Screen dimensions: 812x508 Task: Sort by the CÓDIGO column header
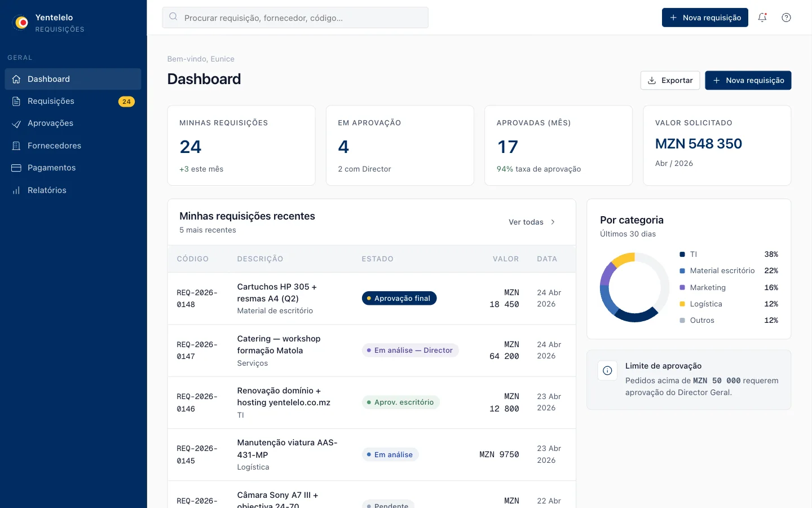(193, 259)
